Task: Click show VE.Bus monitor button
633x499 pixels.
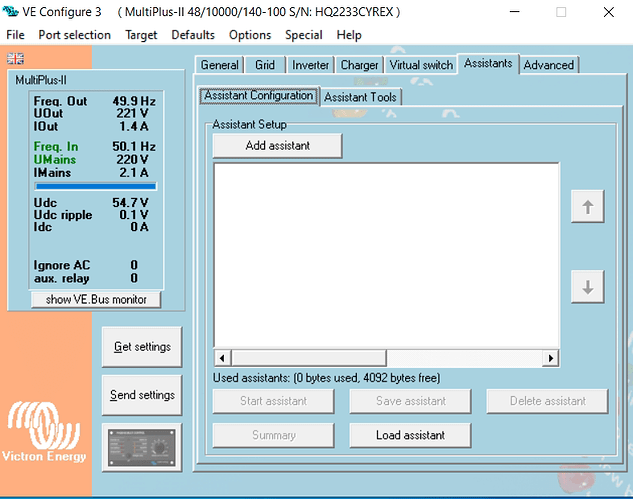Action: (x=96, y=300)
